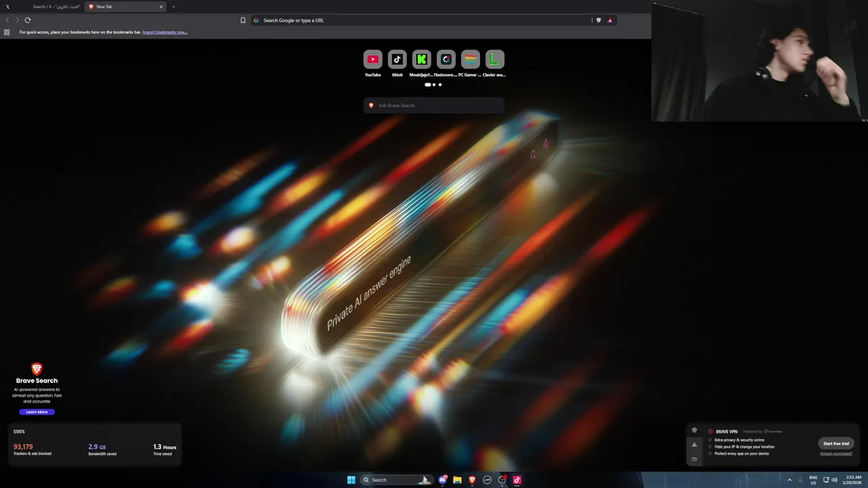Open File Explorer from the taskbar
Viewport: 868px width, 488px height.
457,480
